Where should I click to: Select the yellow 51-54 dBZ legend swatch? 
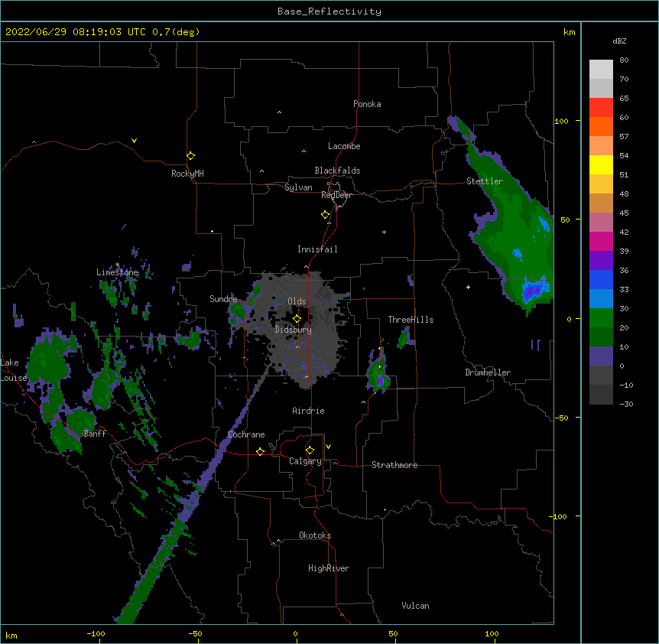(x=601, y=164)
